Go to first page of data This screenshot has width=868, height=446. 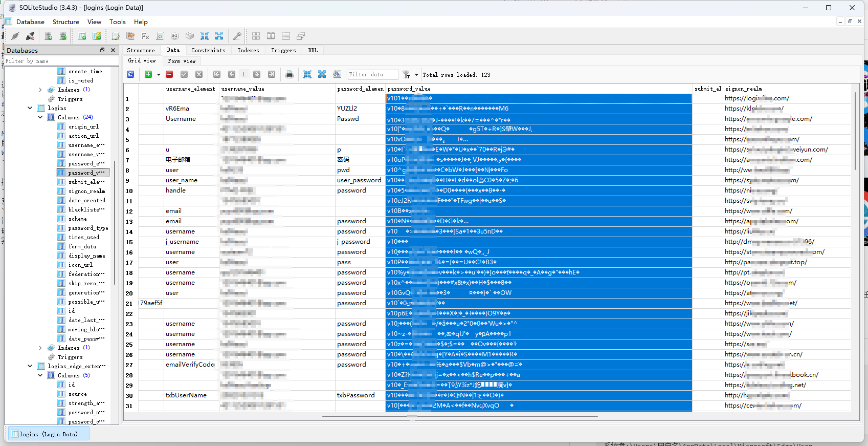click(x=217, y=74)
